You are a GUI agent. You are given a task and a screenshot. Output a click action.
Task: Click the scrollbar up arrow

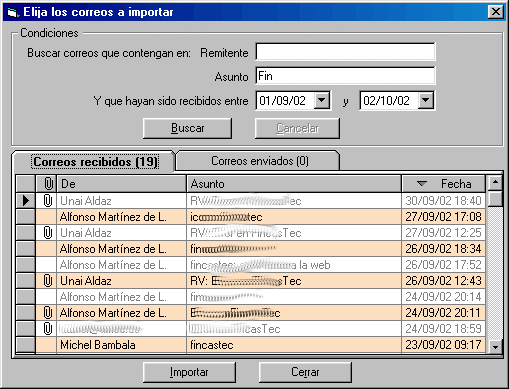[x=495, y=182]
